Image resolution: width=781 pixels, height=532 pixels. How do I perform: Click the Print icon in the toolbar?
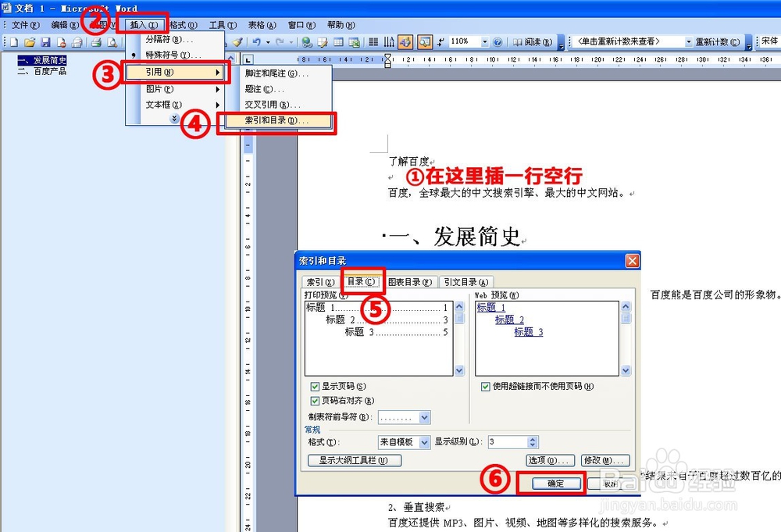point(96,42)
